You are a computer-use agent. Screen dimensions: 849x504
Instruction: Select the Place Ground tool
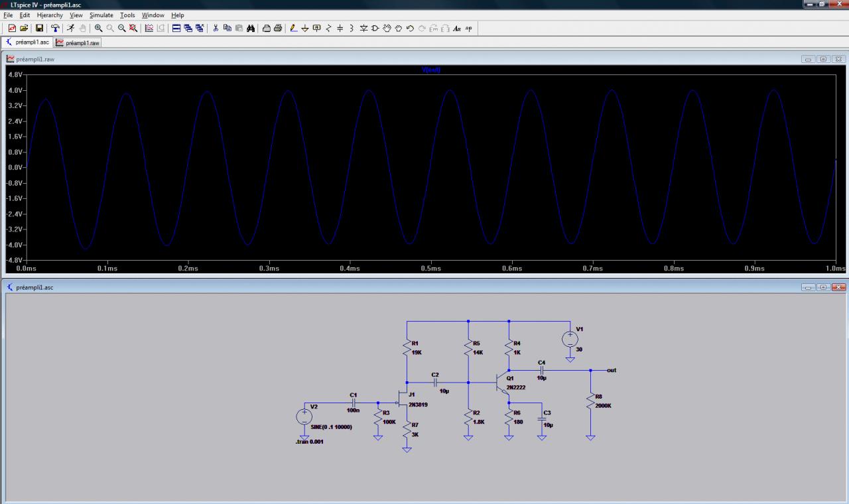305,28
